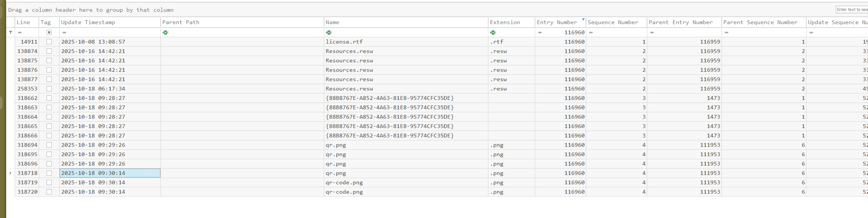Viewport: 868px width, 218px height.
Task: Select the highlighted timestamp 2025-10-18 09:30:14 on line 318718
Action: pyautogui.click(x=110, y=173)
